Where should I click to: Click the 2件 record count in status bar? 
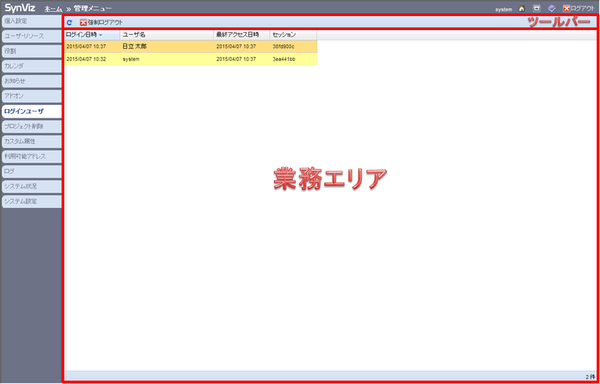(590, 377)
